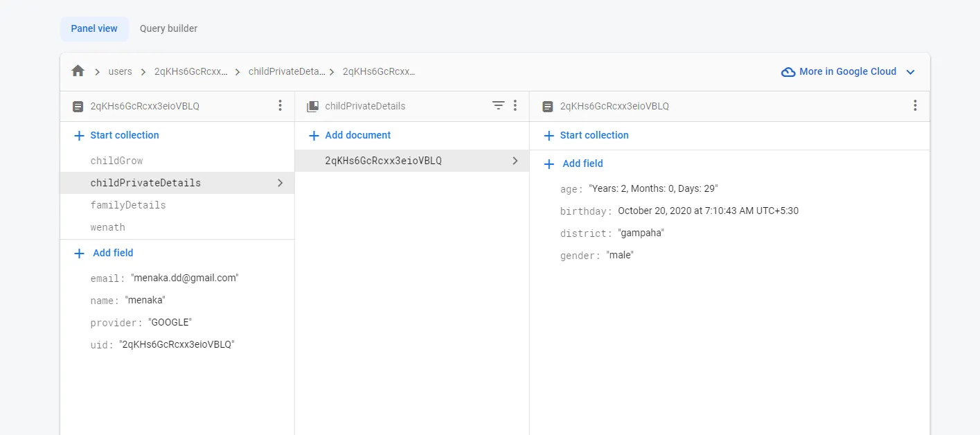The height and width of the screenshot is (435, 980).
Task: Click the users breadcrumb link
Action: 121,71
